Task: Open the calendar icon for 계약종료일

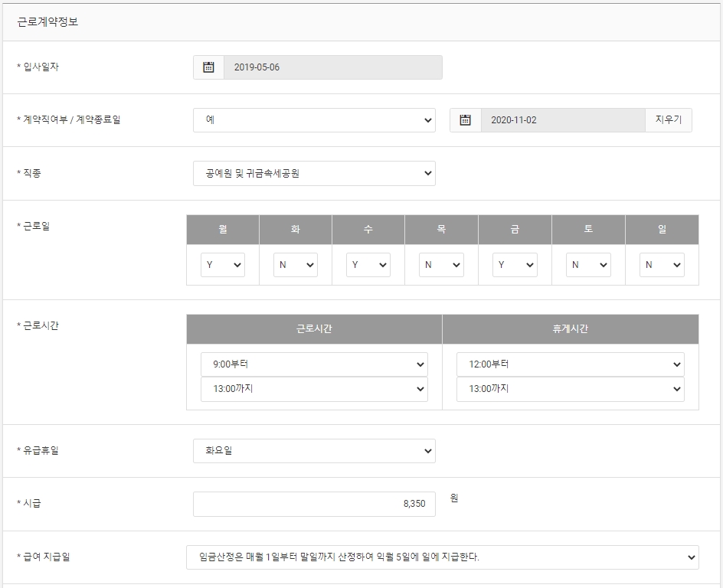Action: pyautogui.click(x=465, y=120)
